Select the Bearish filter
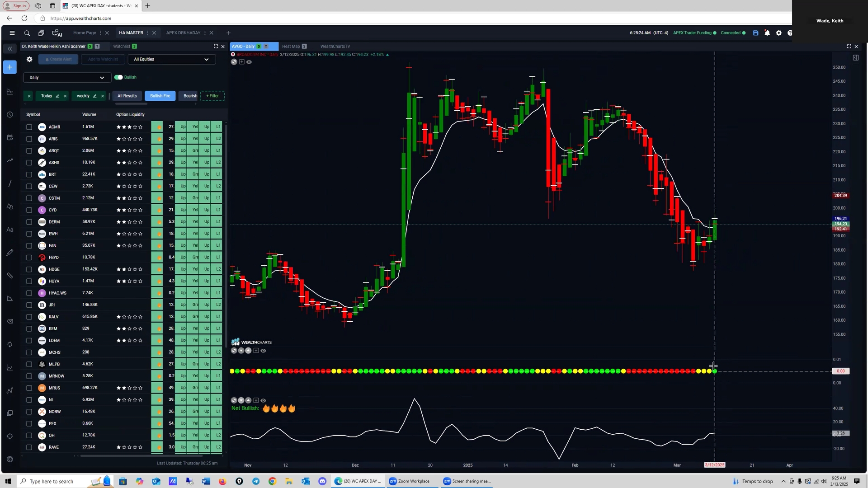The width and height of the screenshot is (868, 488). (x=190, y=96)
